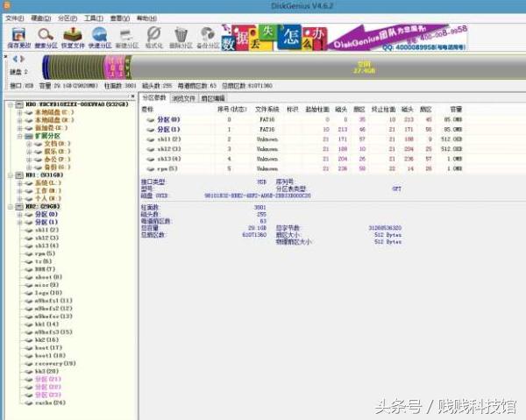Click the 格式化 format icon
Viewport: 526px width, 420px height.
154,38
